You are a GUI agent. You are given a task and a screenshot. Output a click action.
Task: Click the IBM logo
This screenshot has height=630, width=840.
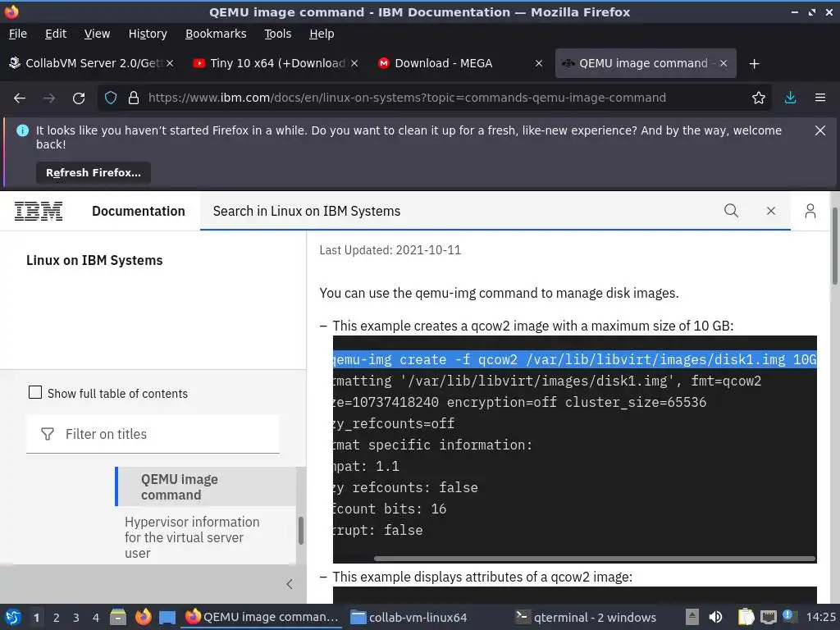click(38, 211)
